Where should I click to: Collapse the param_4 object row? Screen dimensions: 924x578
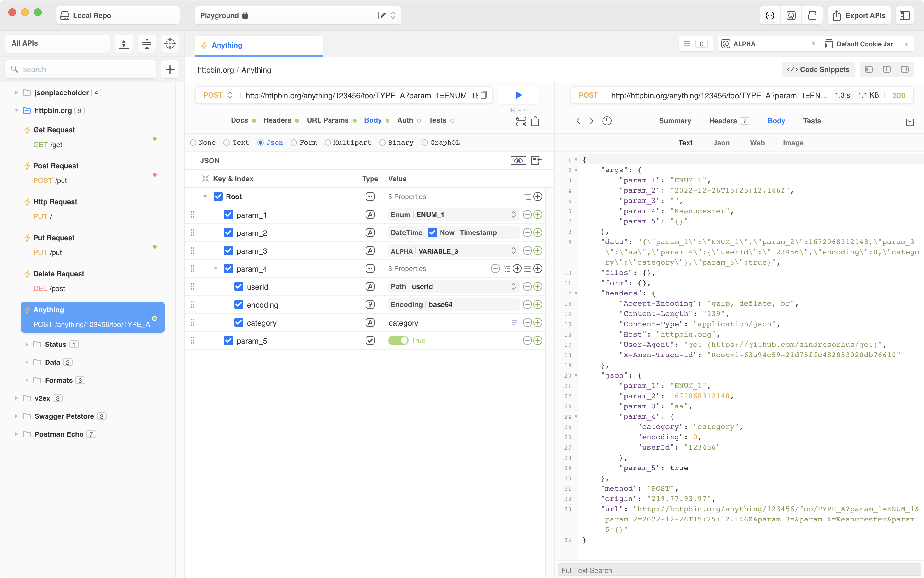215,268
